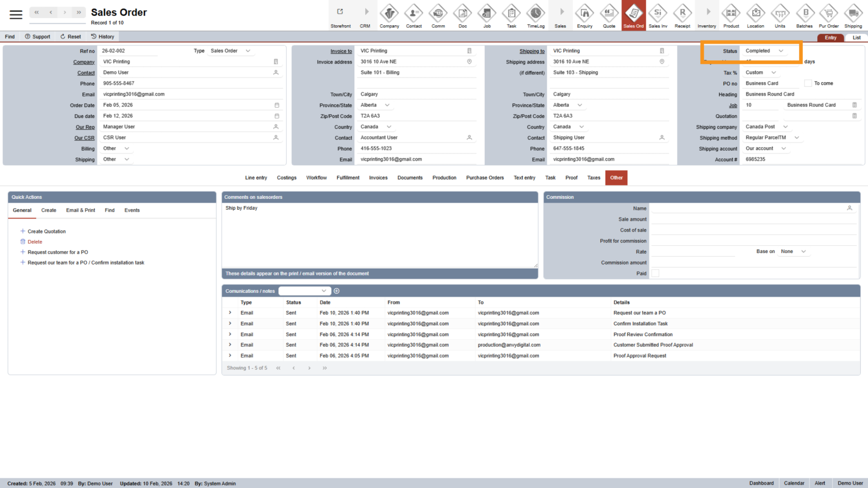Check the 'To come' checkbox
Image resolution: width=868 pixels, height=488 pixels.
click(x=808, y=83)
